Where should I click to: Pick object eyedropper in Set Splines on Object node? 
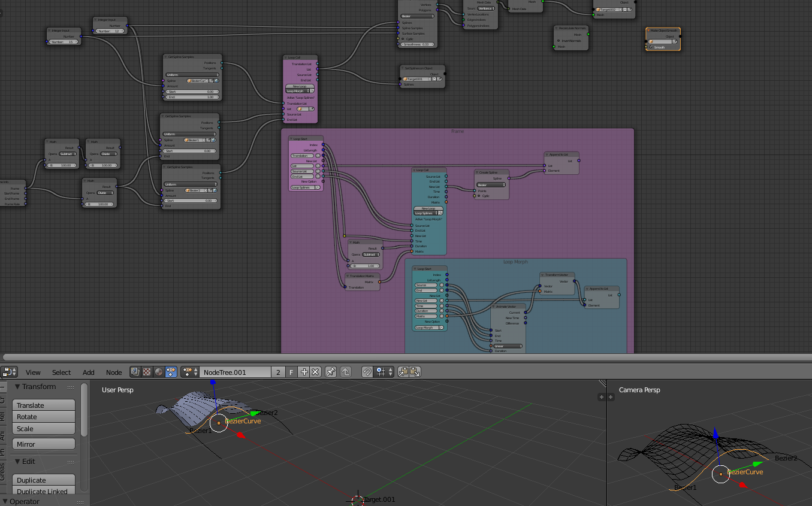click(x=439, y=79)
